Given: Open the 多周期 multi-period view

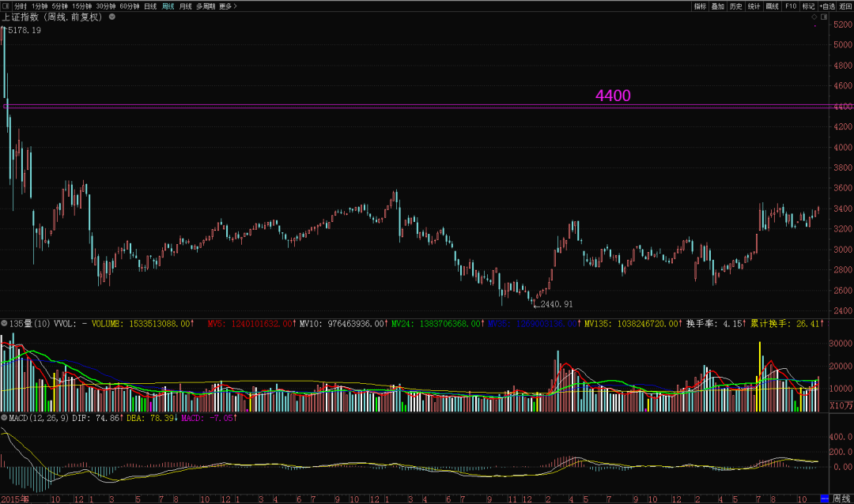Looking at the screenshot, I should coord(206,6).
